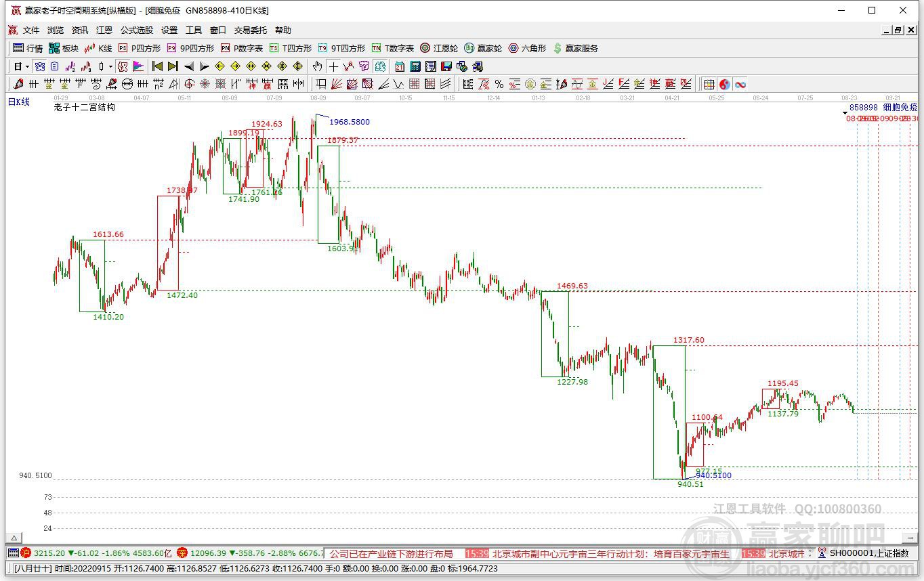The width and height of the screenshot is (924, 581).
Task: Open the 工具 menu
Action: [x=194, y=30]
